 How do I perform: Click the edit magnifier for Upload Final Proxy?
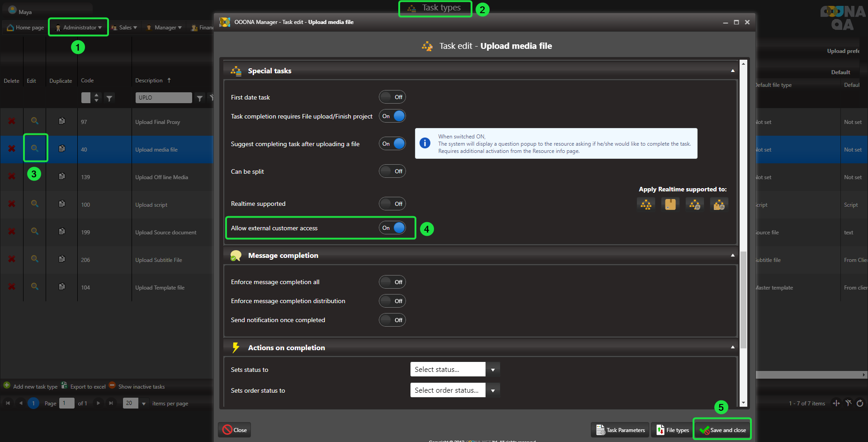tap(34, 121)
